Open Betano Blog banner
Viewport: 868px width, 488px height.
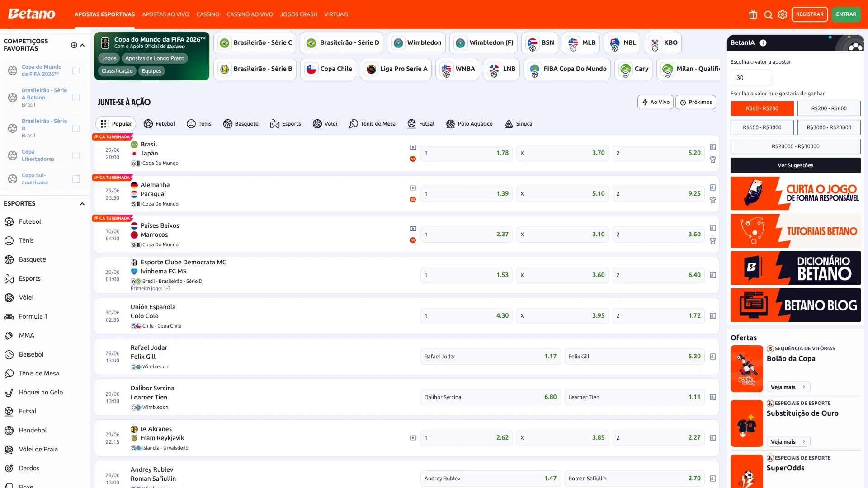795,305
